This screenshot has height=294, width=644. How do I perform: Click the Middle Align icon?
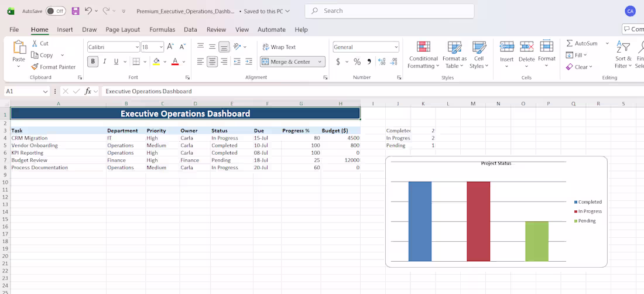coord(212,47)
